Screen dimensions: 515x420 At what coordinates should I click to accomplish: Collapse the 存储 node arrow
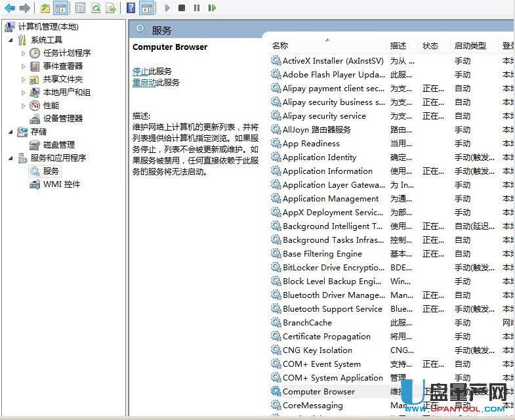point(11,132)
